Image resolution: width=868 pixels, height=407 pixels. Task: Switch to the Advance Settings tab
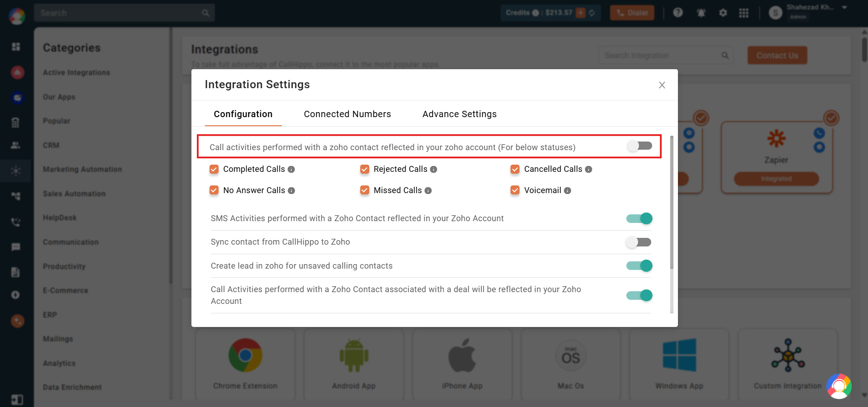(459, 114)
